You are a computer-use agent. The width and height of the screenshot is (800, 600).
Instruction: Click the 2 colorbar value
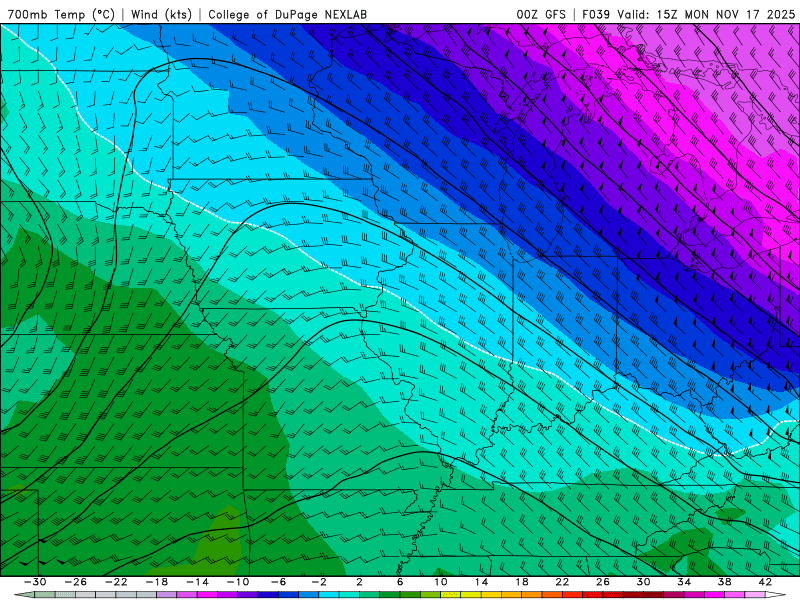click(359, 582)
